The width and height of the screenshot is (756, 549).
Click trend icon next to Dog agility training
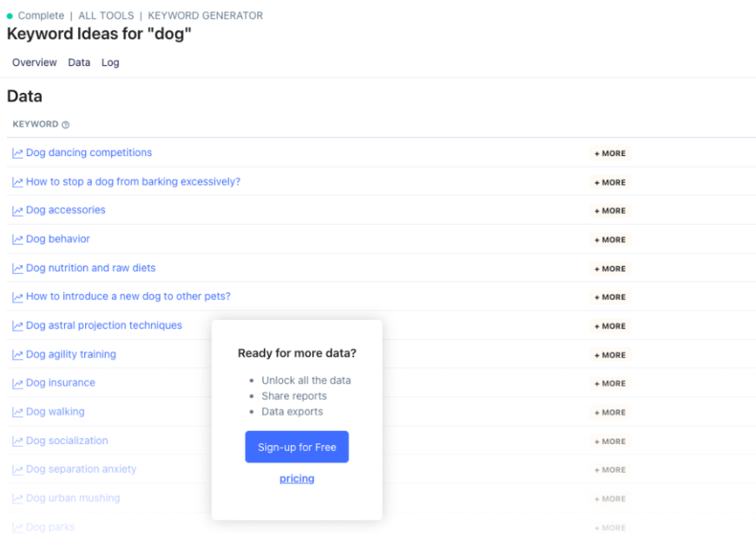coord(17,355)
